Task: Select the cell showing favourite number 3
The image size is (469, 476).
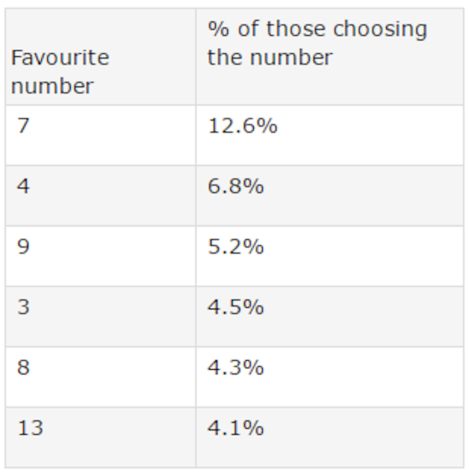Action: (23, 307)
